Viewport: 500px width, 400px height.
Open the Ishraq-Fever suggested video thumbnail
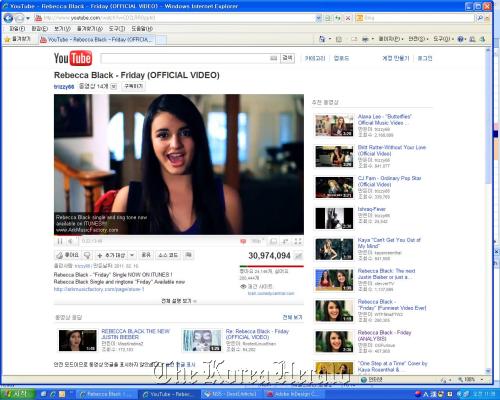point(334,218)
